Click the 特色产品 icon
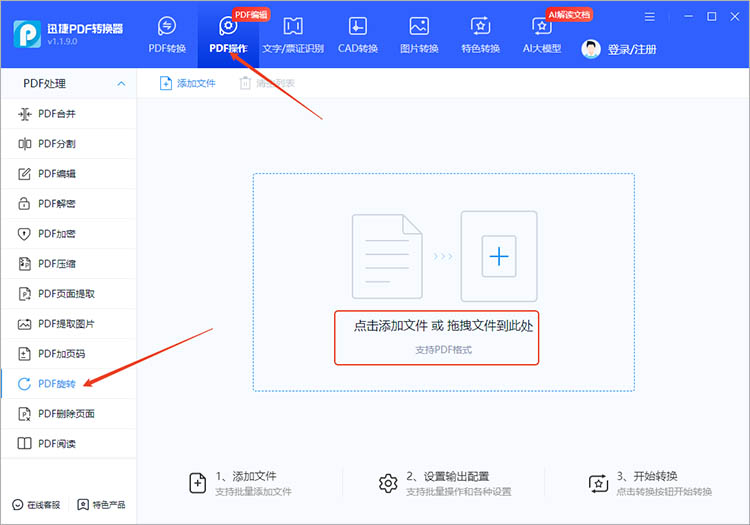This screenshot has width=750, height=525. tap(83, 505)
